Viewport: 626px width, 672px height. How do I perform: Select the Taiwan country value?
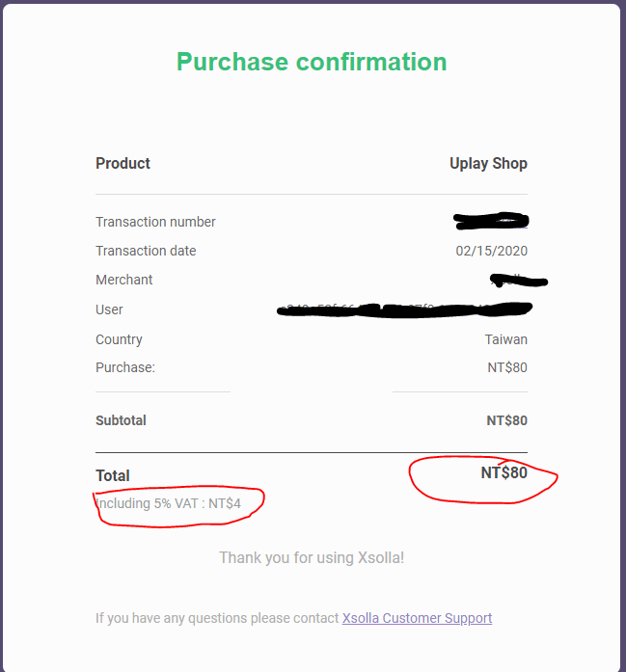point(505,339)
